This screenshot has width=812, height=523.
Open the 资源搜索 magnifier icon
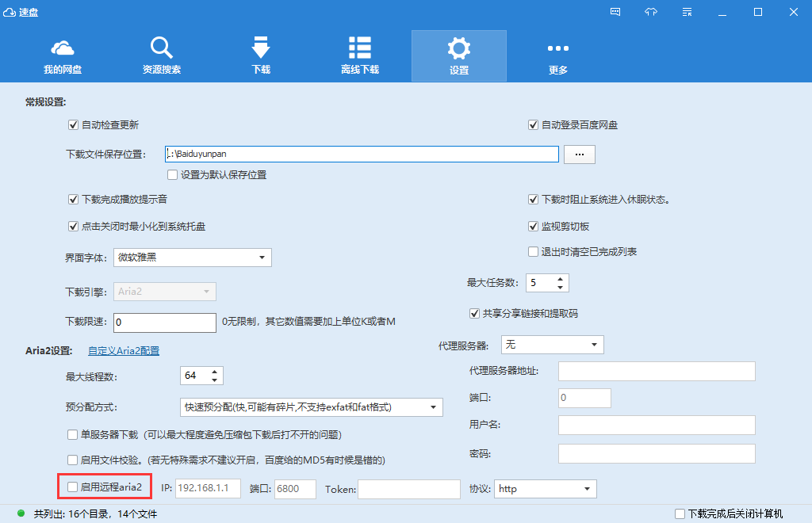pos(162,48)
